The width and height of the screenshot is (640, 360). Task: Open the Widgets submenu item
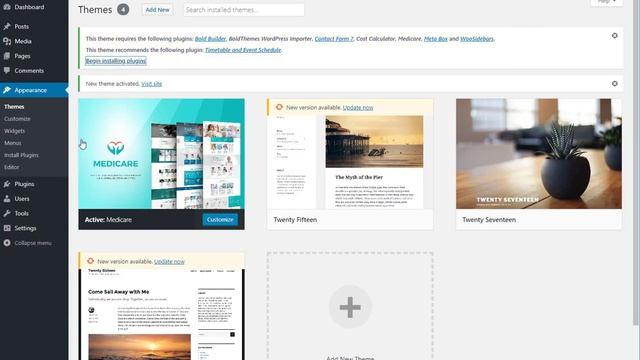pos(14,131)
